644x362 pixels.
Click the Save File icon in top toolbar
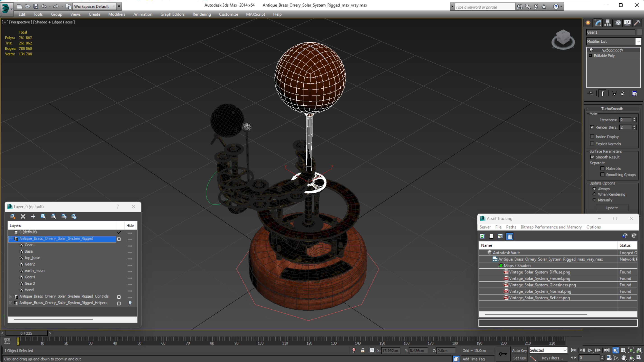[36, 6]
